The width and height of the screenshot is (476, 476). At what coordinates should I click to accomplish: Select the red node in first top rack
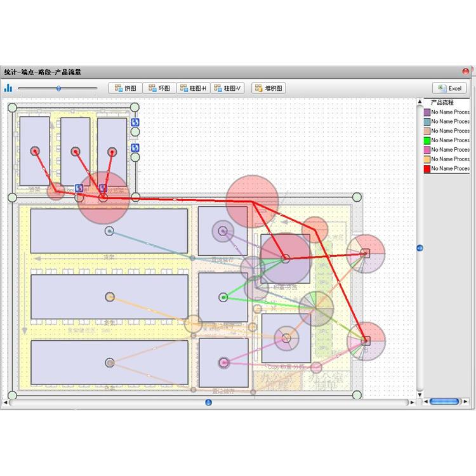tap(35, 151)
